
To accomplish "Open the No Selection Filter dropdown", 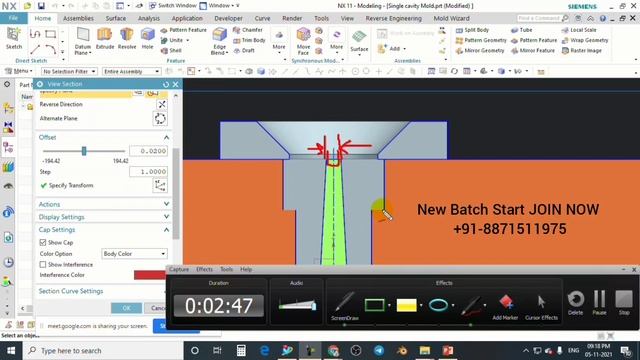I will coord(69,71).
